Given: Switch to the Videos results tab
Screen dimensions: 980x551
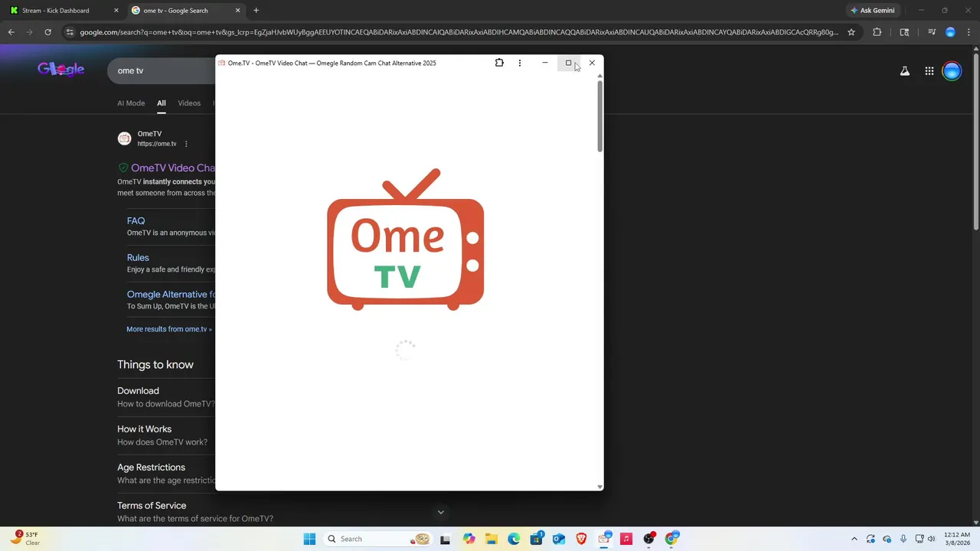Looking at the screenshot, I should click(x=189, y=103).
